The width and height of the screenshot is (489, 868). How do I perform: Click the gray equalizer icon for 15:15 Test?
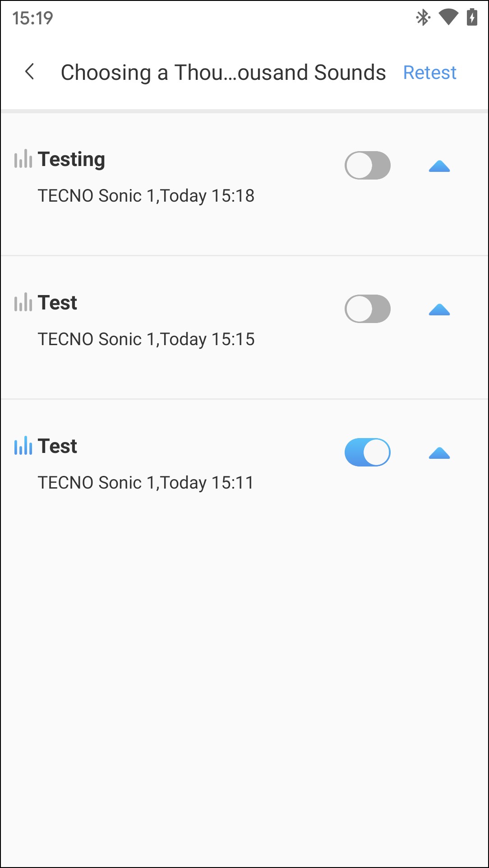pyautogui.click(x=23, y=303)
